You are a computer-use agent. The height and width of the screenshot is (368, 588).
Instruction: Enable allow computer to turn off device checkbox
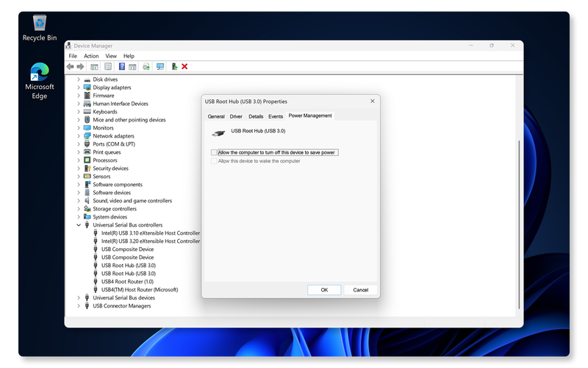[214, 152]
